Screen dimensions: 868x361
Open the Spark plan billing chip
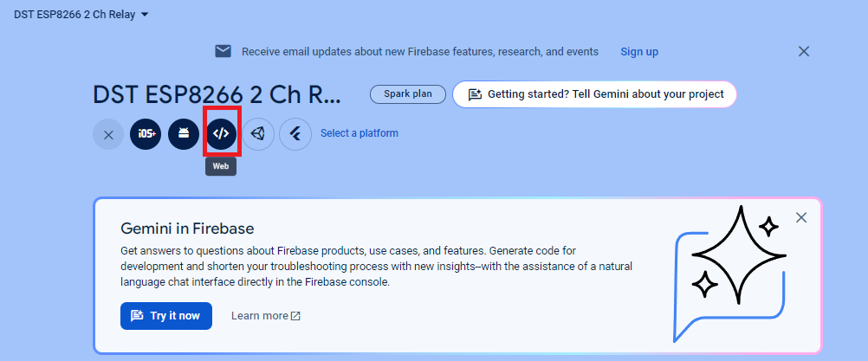coord(407,94)
